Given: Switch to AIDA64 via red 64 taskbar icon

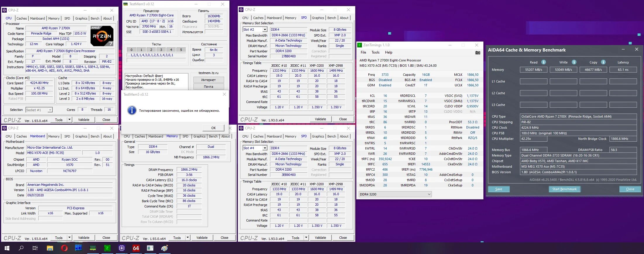Looking at the screenshot, I should [136, 248].
